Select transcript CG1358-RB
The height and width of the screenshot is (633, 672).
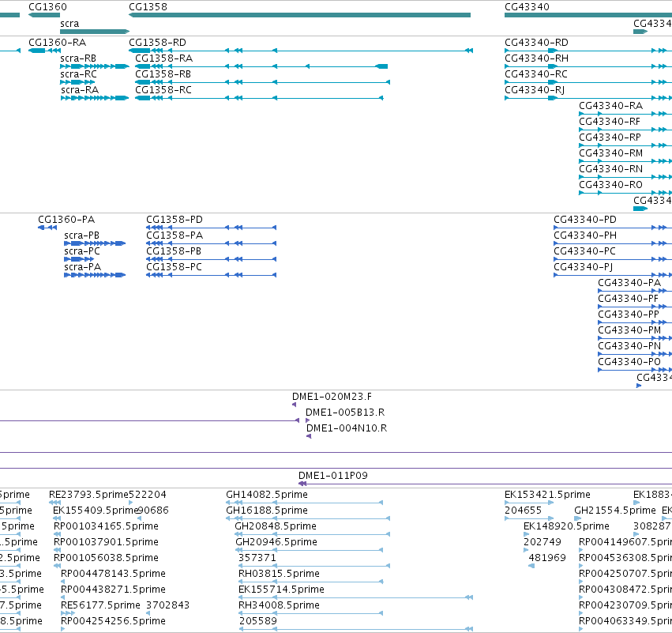pyautogui.click(x=163, y=74)
